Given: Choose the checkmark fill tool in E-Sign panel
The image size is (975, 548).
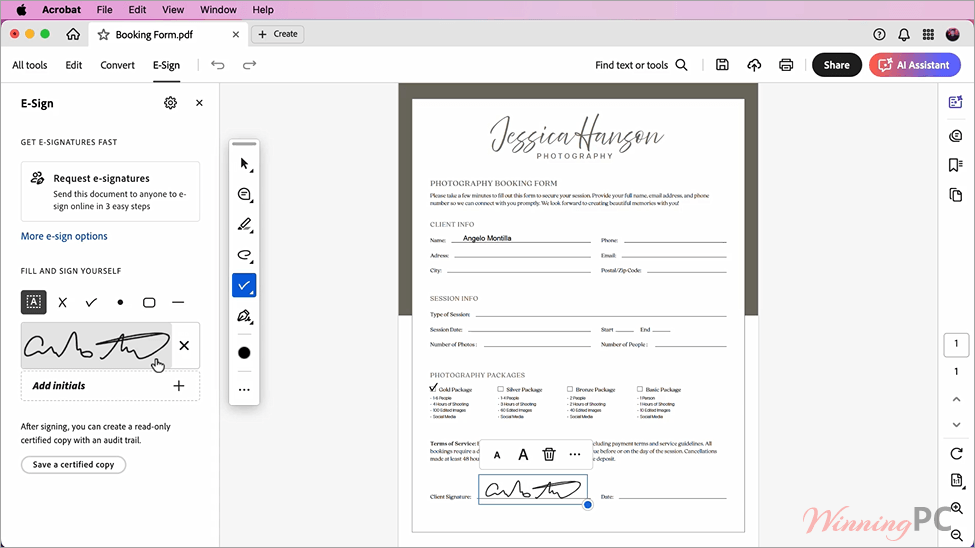Looking at the screenshot, I should 91,302.
